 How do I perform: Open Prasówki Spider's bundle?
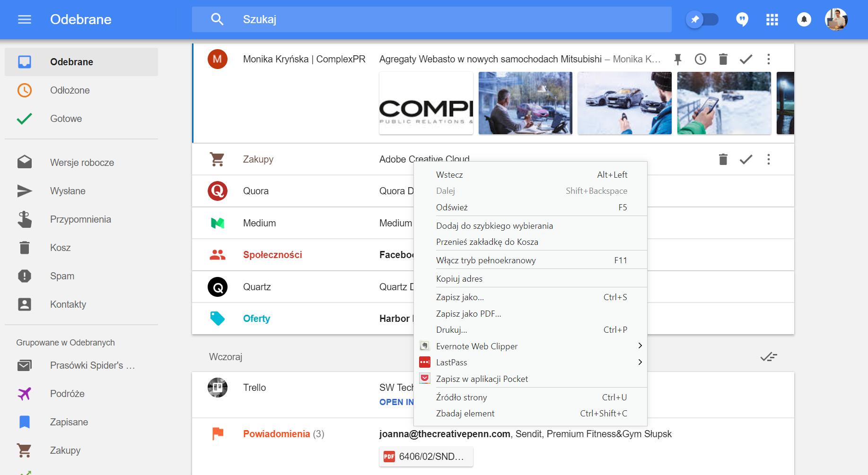81,365
